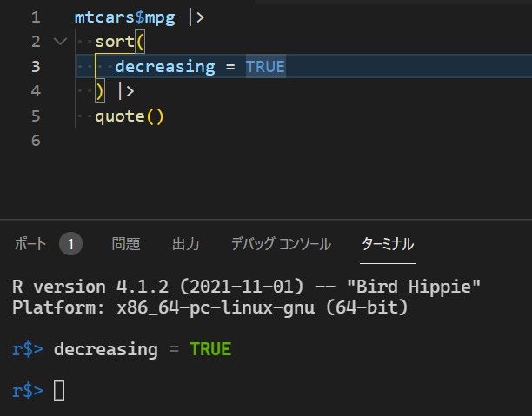Click the sort function name

115,42
